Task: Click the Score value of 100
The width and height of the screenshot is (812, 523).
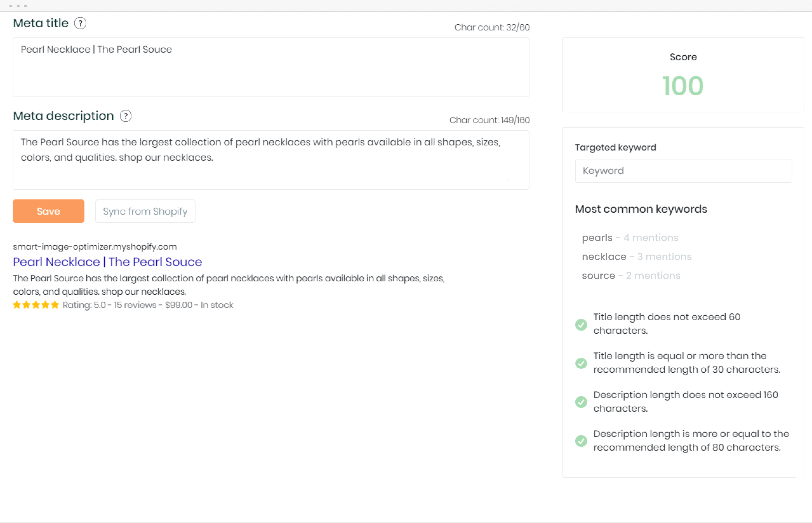Action: [x=683, y=85]
